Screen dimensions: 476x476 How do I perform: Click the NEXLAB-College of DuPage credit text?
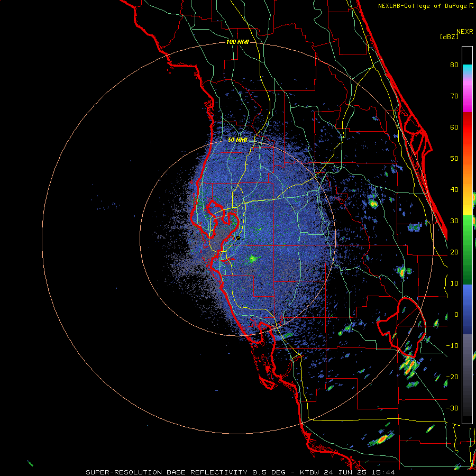422,6
